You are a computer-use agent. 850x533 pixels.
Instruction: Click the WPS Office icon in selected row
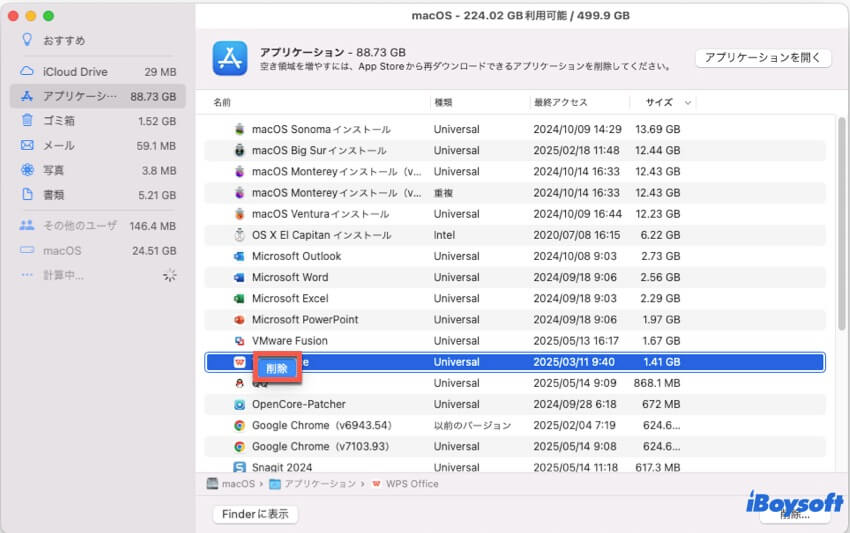pyautogui.click(x=240, y=362)
